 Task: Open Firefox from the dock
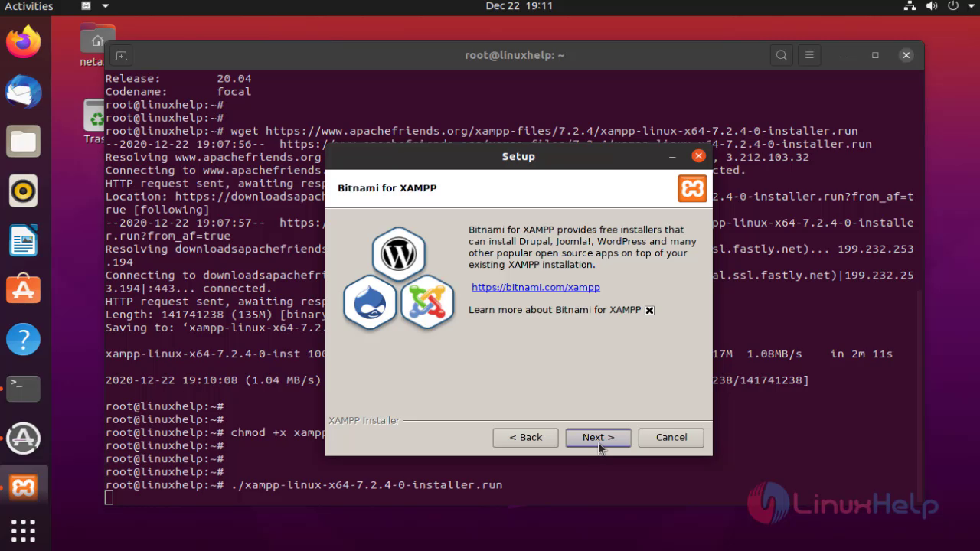(x=23, y=42)
